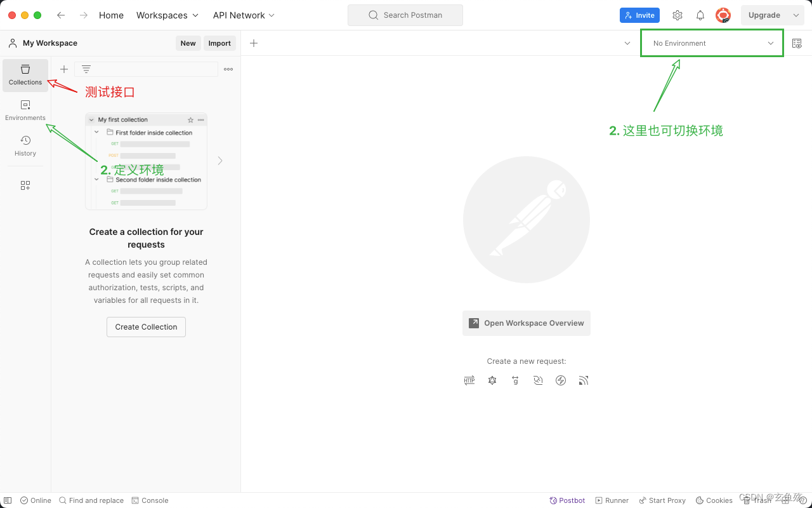This screenshot has width=812, height=508.
Task: Open the tabs overflow chevron
Action: [627, 43]
